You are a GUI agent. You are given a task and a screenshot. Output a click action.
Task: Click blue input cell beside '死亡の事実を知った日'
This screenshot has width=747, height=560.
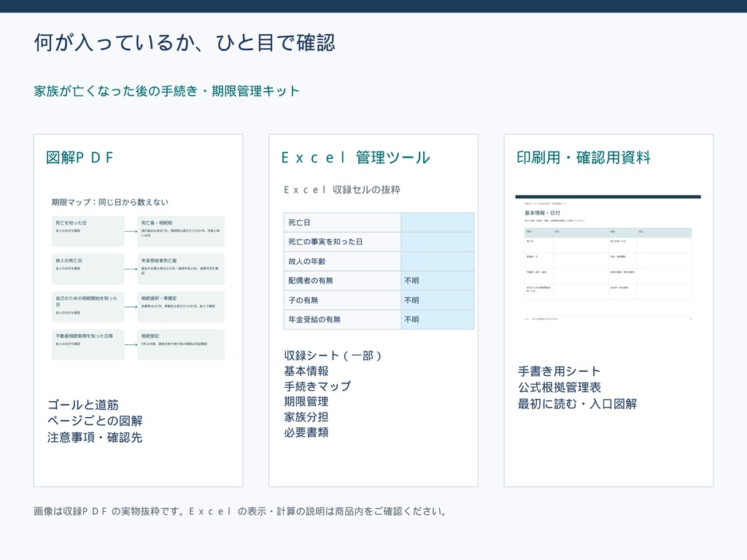coord(438,242)
